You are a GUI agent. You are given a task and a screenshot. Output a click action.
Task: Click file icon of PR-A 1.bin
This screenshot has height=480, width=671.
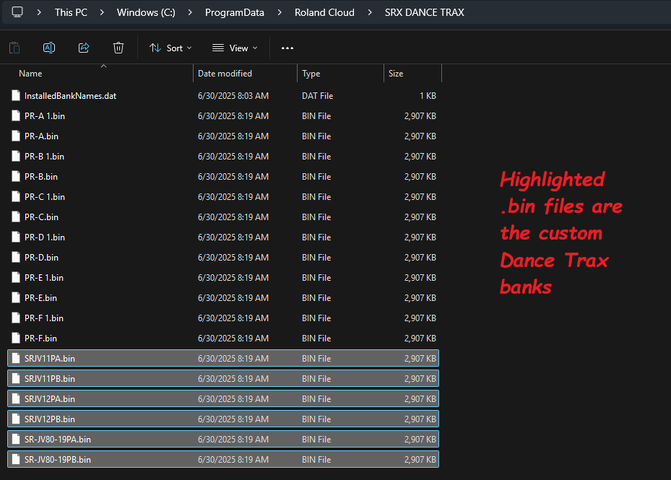pos(16,116)
